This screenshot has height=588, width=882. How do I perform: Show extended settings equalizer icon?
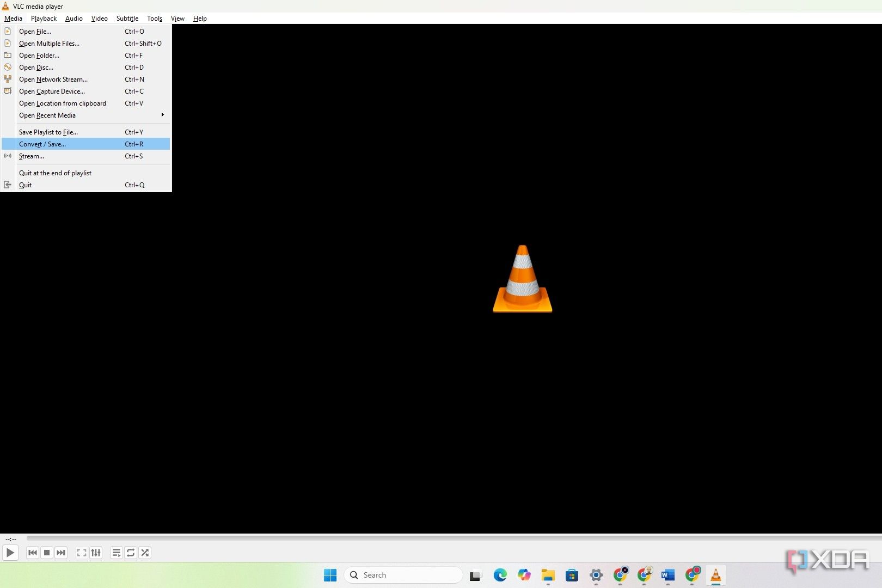(x=96, y=553)
